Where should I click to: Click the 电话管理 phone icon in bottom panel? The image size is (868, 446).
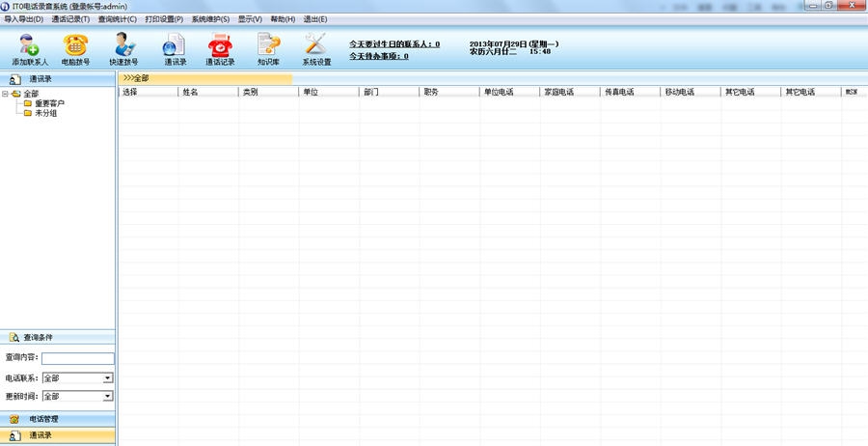(x=14, y=419)
